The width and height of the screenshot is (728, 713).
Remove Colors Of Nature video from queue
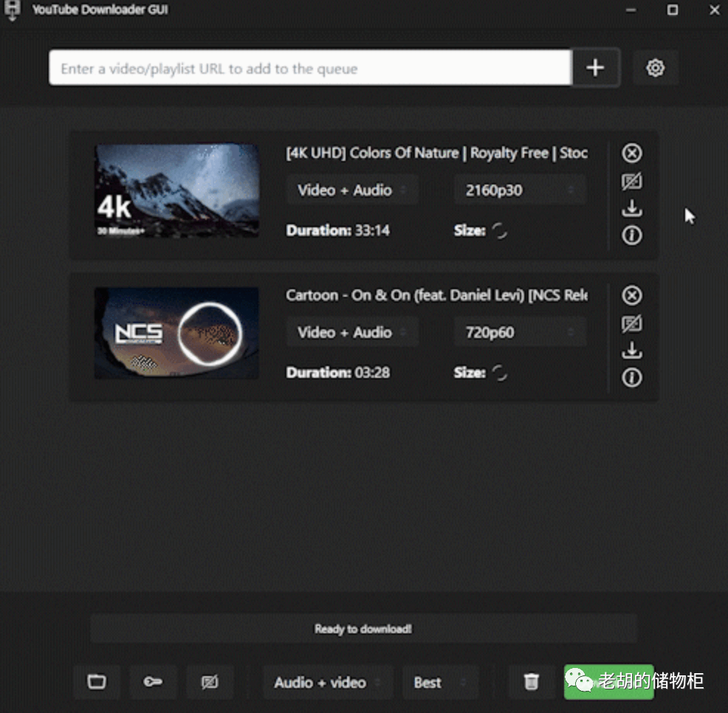click(x=632, y=153)
